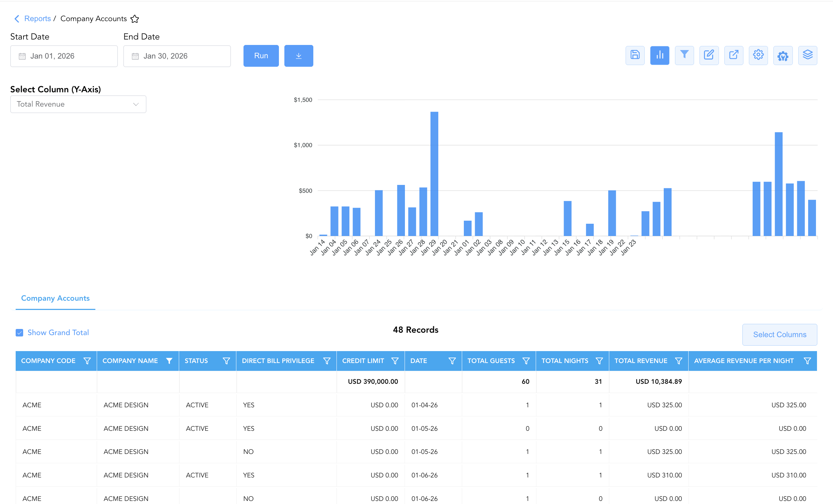Open the settings gear icon
This screenshot has height=504, width=833.
758,55
